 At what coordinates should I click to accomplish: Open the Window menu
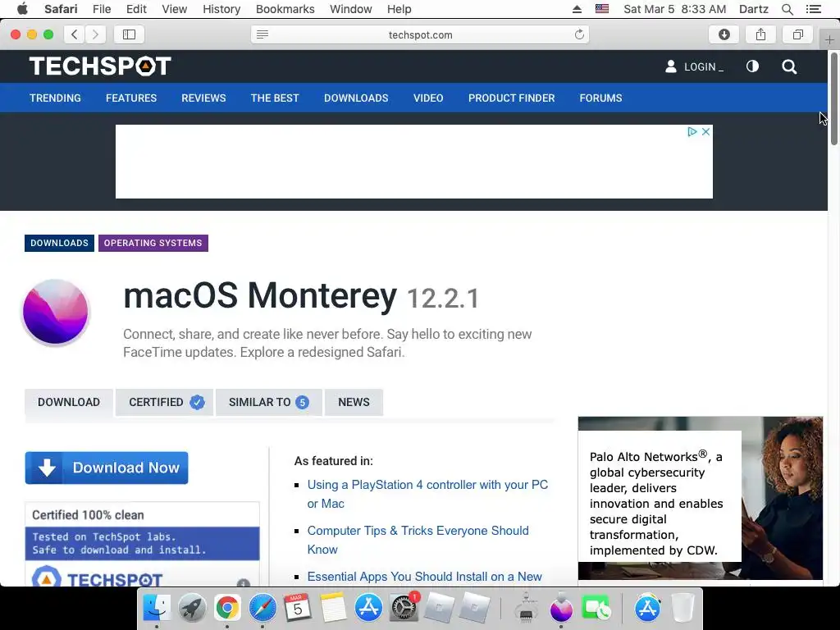point(350,9)
